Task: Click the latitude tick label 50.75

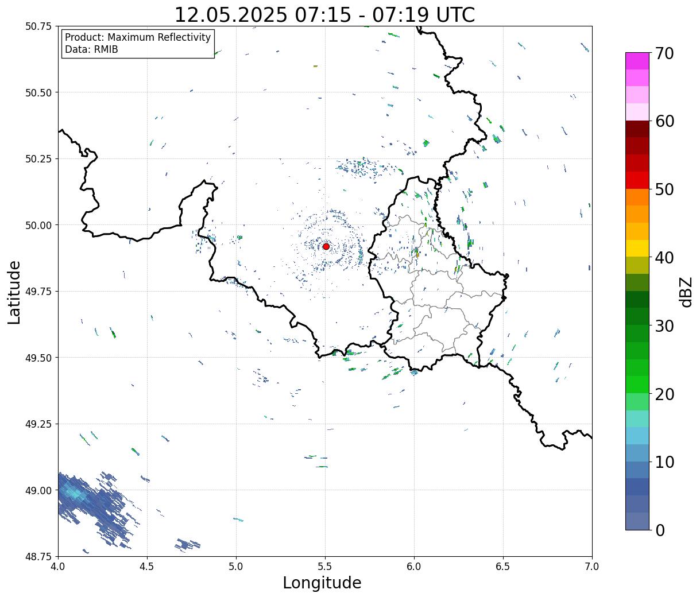Action: tap(38, 26)
